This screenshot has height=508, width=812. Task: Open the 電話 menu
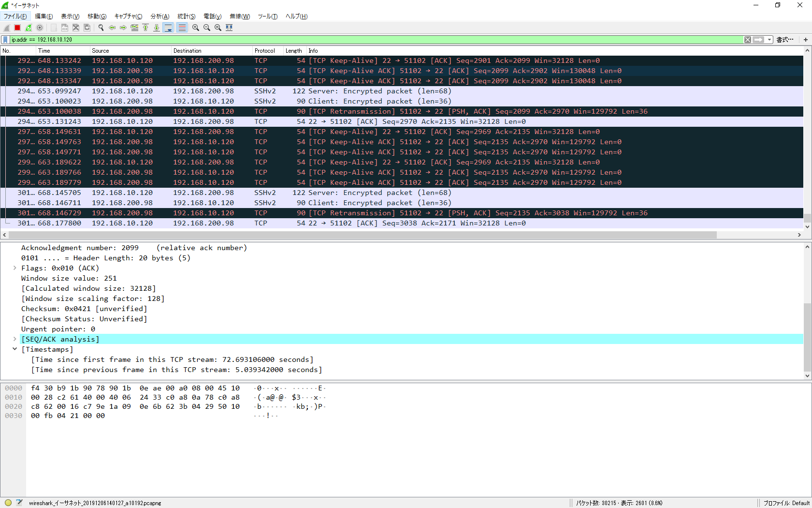click(x=213, y=16)
